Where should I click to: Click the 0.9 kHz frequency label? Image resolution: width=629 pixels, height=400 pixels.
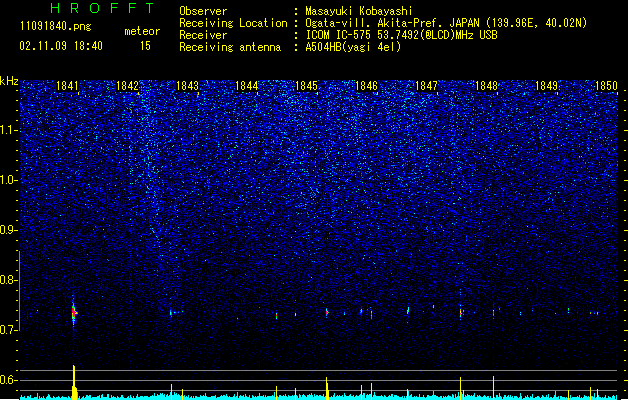coord(9,230)
